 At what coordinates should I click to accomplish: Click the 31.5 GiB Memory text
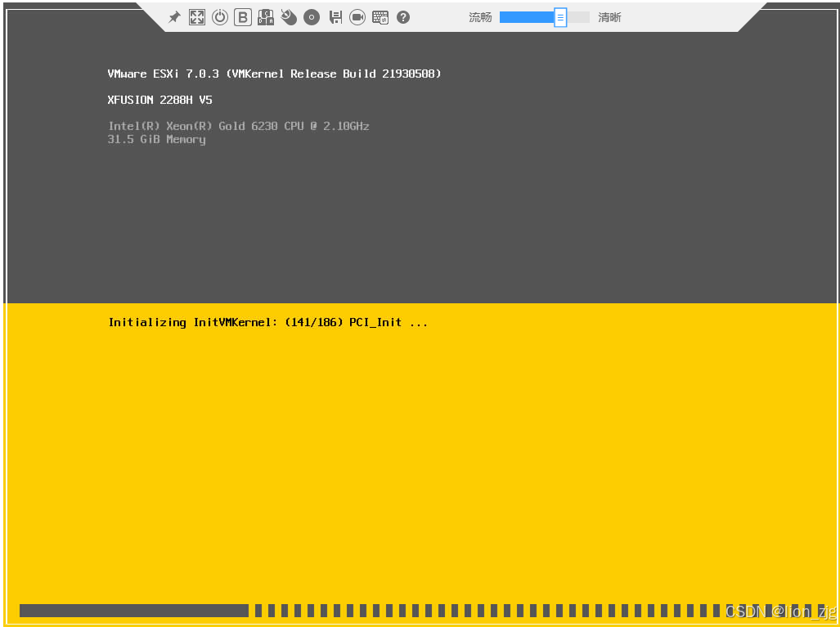coord(156,140)
